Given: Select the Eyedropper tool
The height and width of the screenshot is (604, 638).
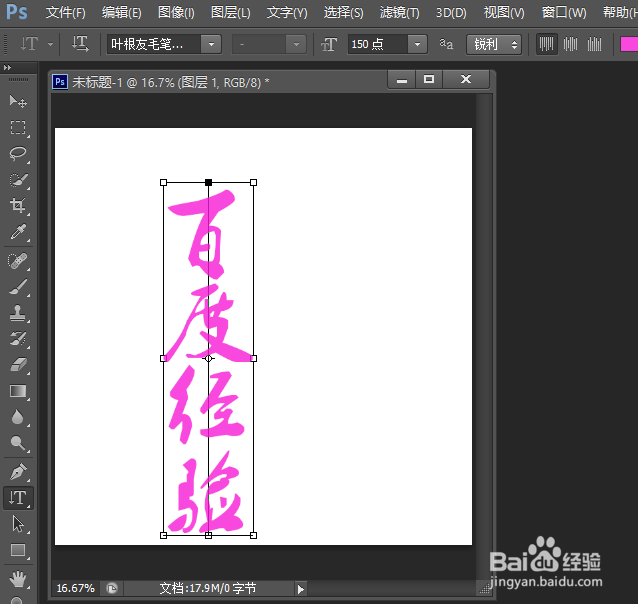Looking at the screenshot, I should (x=18, y=232).
